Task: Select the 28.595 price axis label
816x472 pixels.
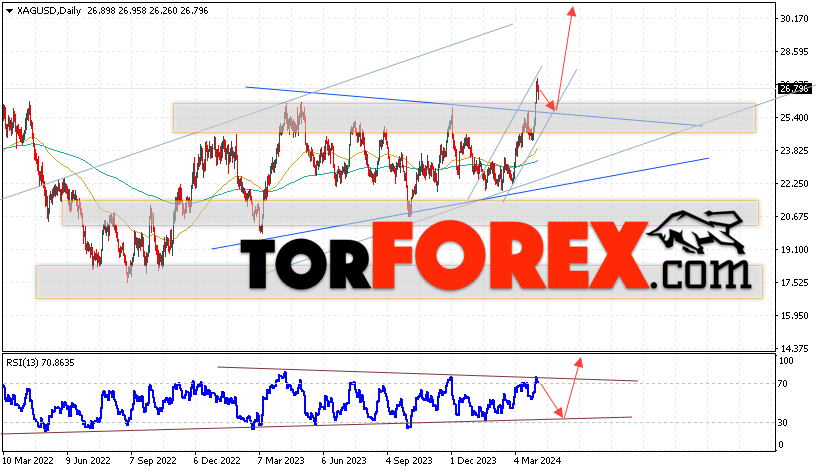Action: 794,52
